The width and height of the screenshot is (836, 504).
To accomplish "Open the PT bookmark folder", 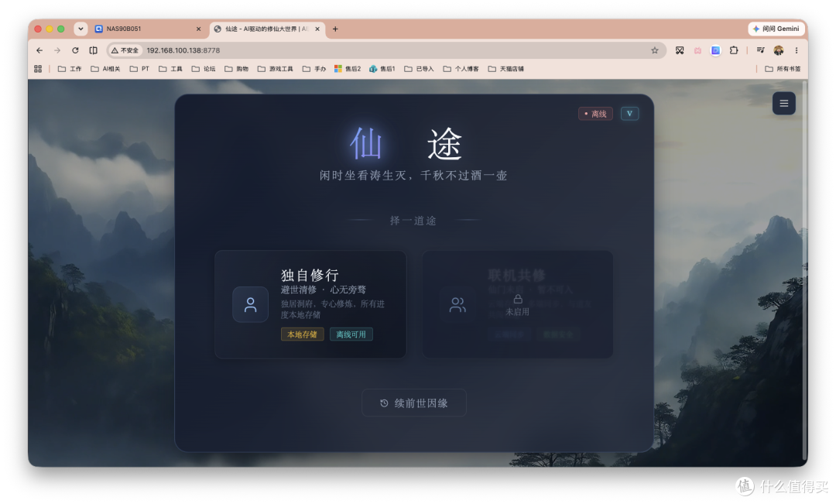I will pyautogui.click(x=139, y=69).
